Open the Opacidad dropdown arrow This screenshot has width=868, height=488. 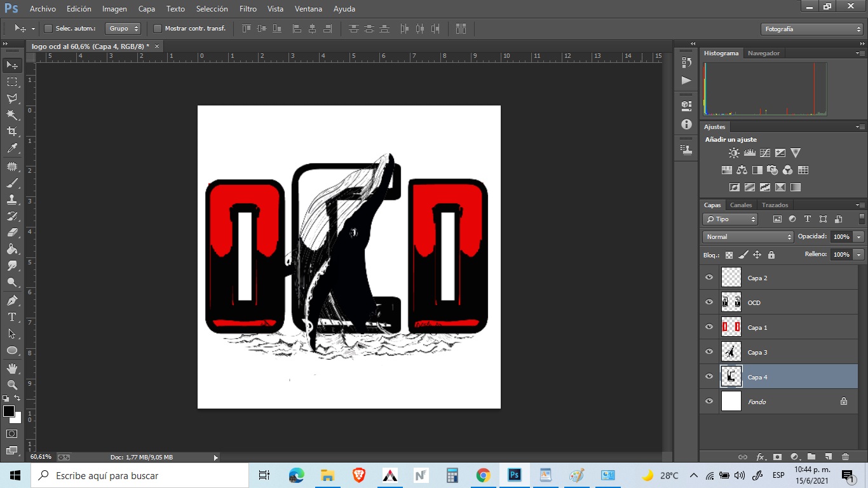coord(859,237)
